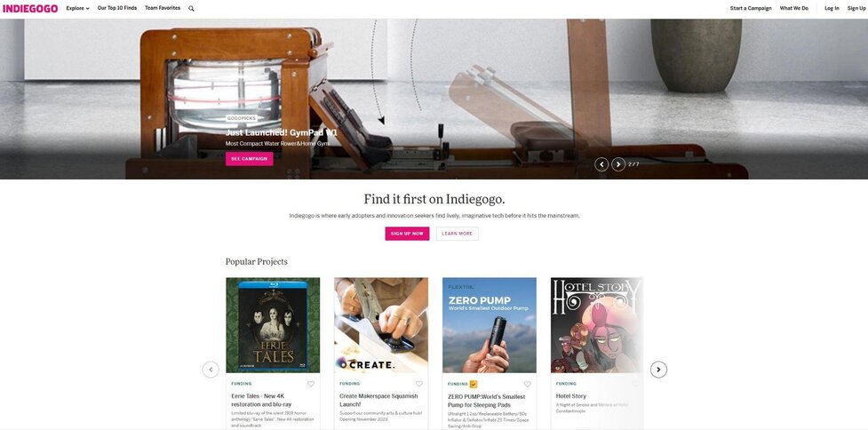868x430 pixels.
Task: Click ZERO PUMP verified badge icon
Action: [x=474, y=384]
